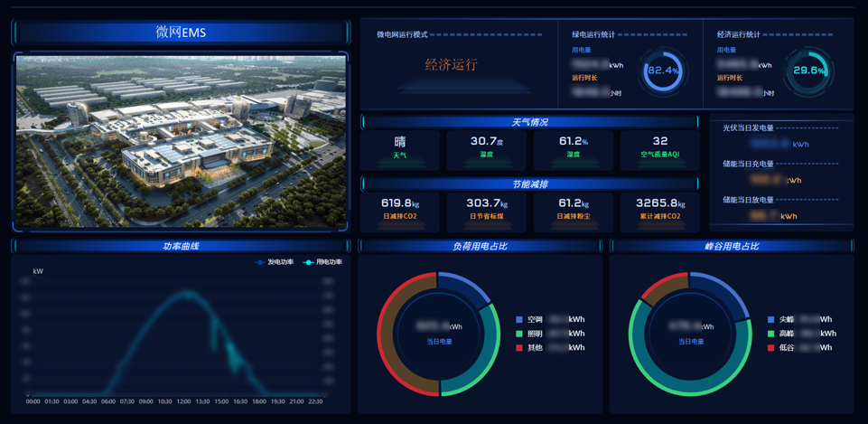Click the 日减排CO2 card
The width and height of the screenshot is (868, 424).
click(400, 210)
